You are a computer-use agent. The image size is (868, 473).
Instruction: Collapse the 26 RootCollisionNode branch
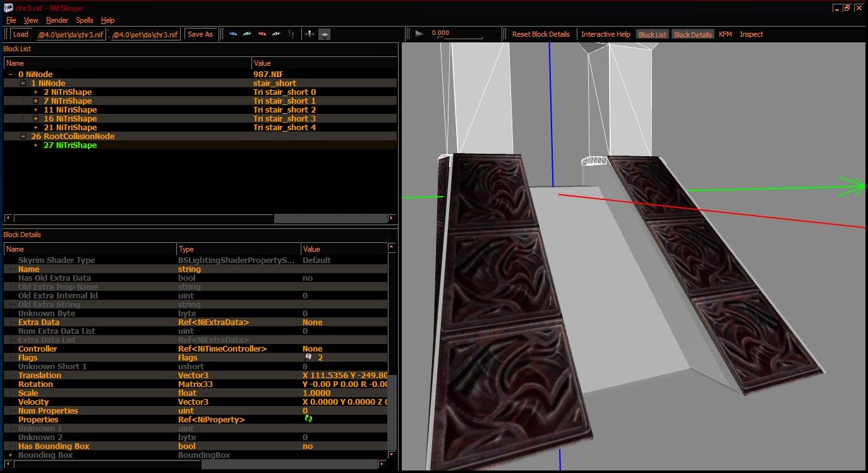[x=23, y=136]
